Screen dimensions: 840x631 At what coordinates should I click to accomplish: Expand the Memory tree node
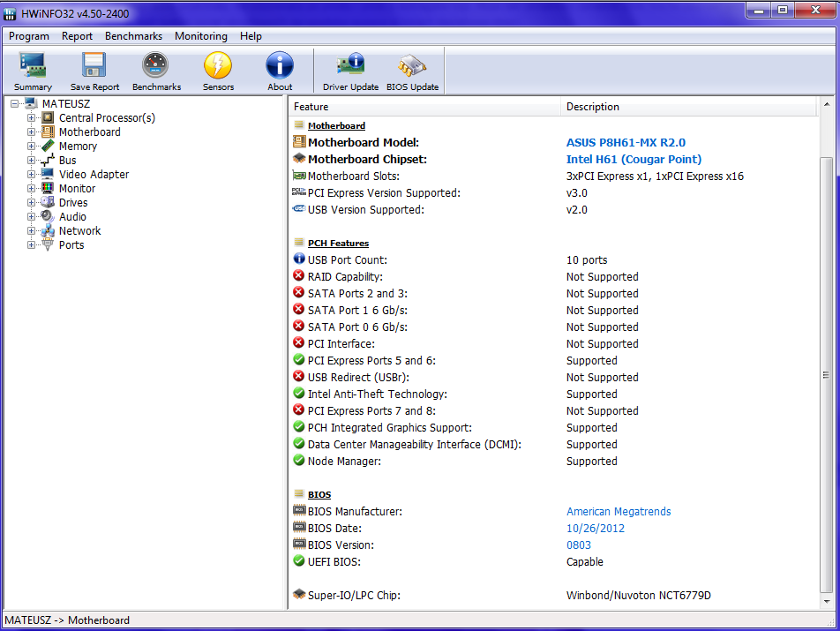click(x=31, y=146)
